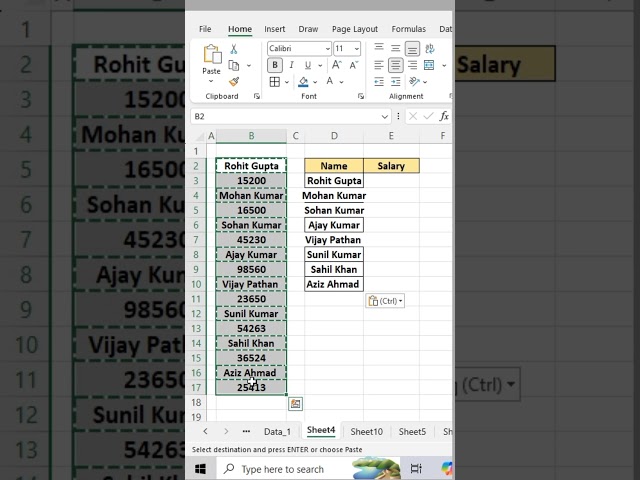Open the Calibri font name dropdown

point(327,49)
